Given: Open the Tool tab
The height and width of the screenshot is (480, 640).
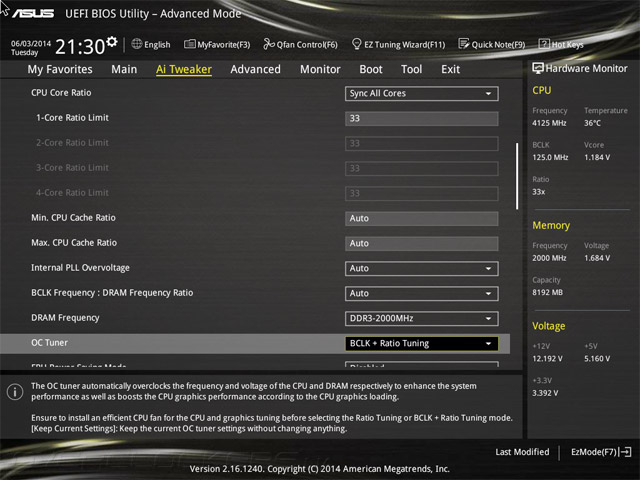Looking at the screenshot, I should 411,69.
